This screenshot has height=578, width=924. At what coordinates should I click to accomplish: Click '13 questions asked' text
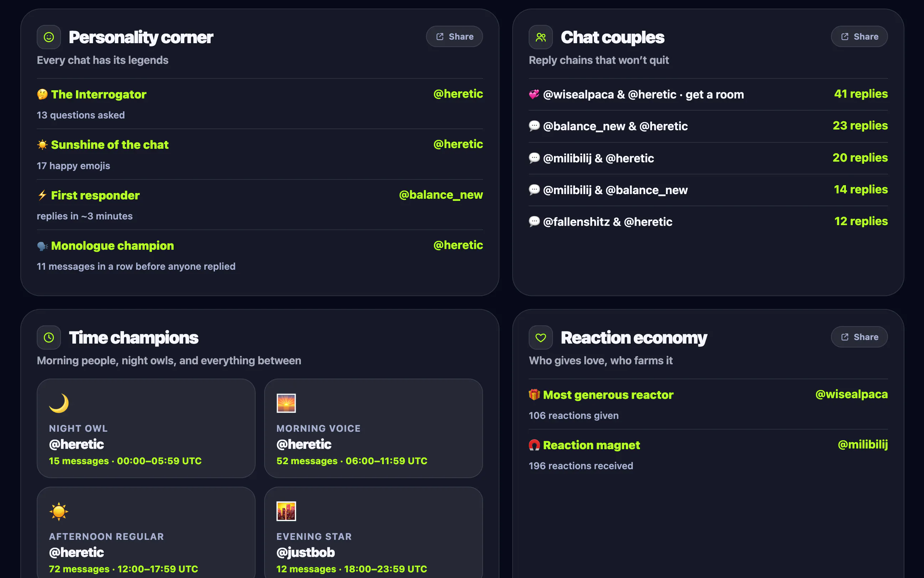pyautogui.click(x=81, y=115)
